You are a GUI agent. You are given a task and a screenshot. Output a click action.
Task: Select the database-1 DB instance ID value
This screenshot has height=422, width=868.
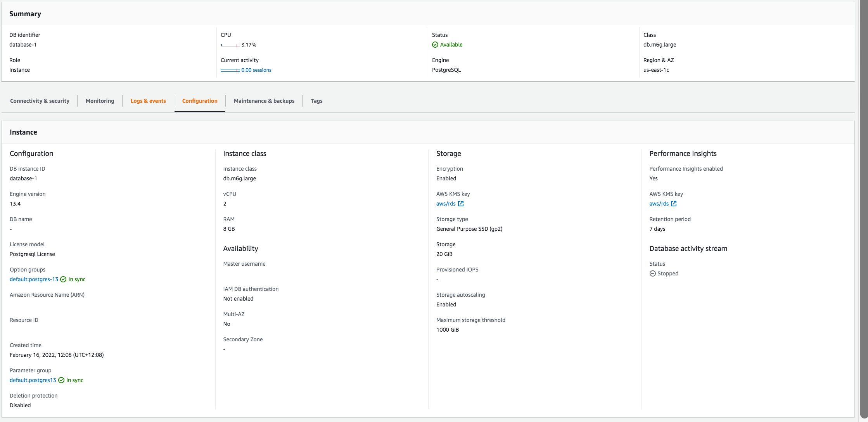(23, 178)
